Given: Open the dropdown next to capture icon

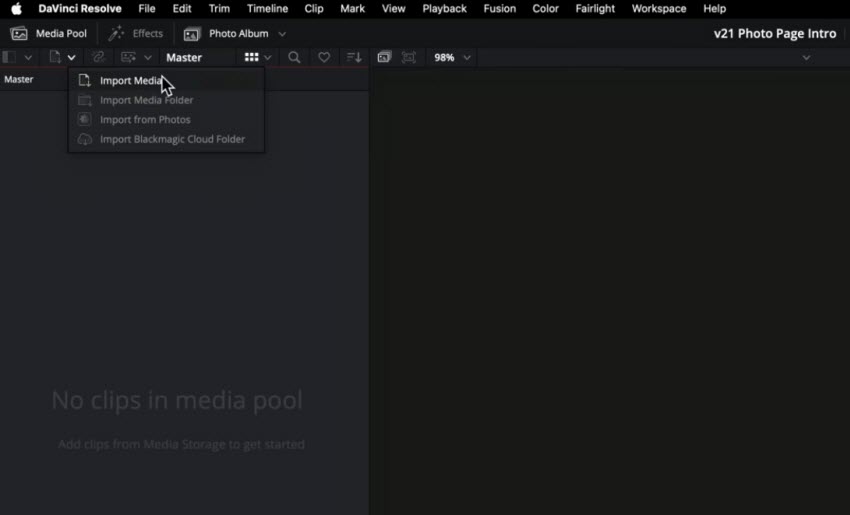Looking at the screenshot, I should tap(147, 57).
